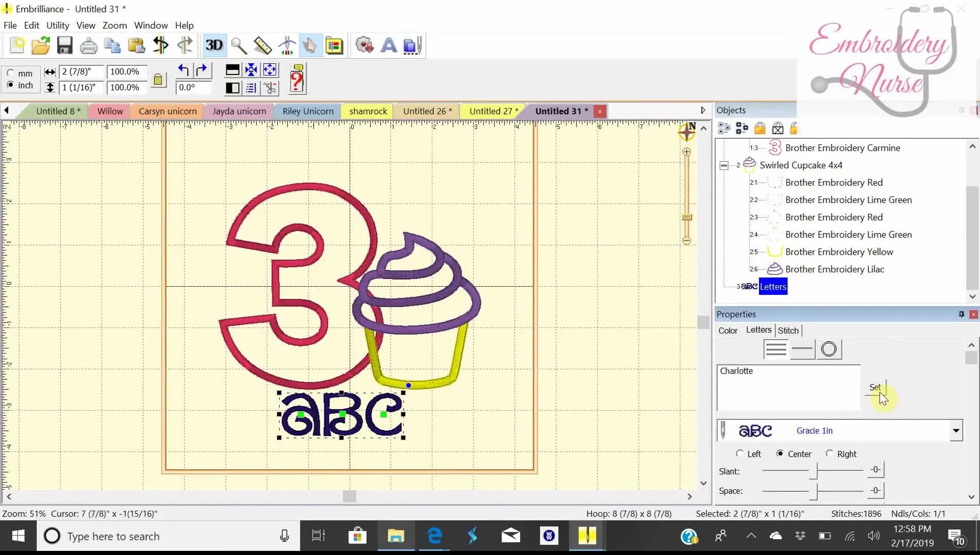Click the lock objects icon in Objects panel
Screen dimensions: 980x555
760,128
